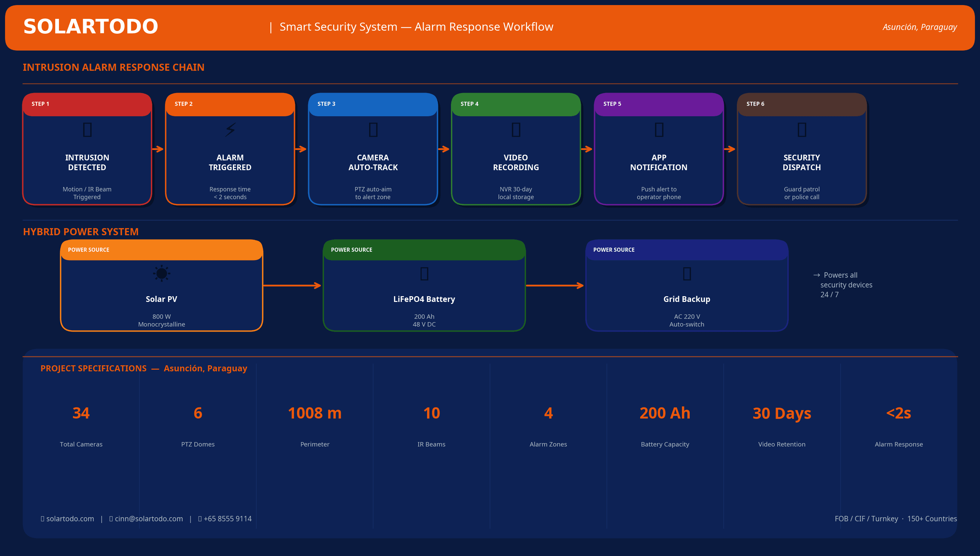Click the 10 IR Beams value
The image size is (980, 556).
point(431,413)
